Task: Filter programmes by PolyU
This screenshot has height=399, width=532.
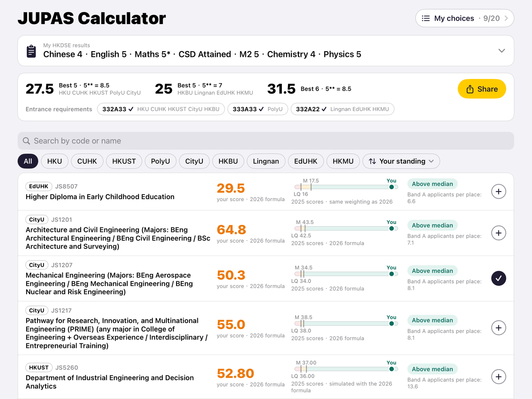Action: (160, 161)
